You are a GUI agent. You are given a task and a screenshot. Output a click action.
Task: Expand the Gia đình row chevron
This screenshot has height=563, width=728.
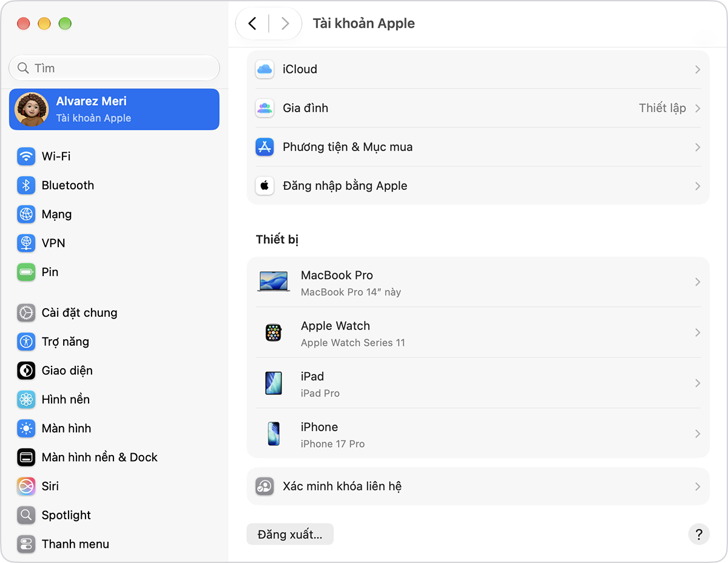[x=698, y=109]
